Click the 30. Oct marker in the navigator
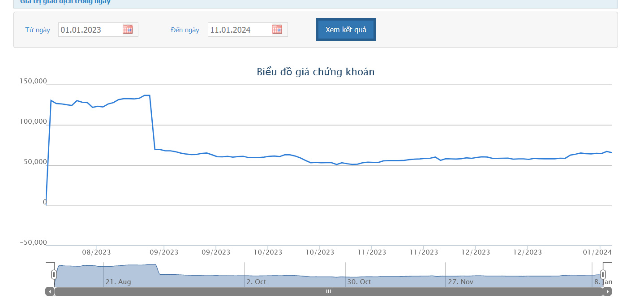Screen dimensions: 644x307 point(359,282)
